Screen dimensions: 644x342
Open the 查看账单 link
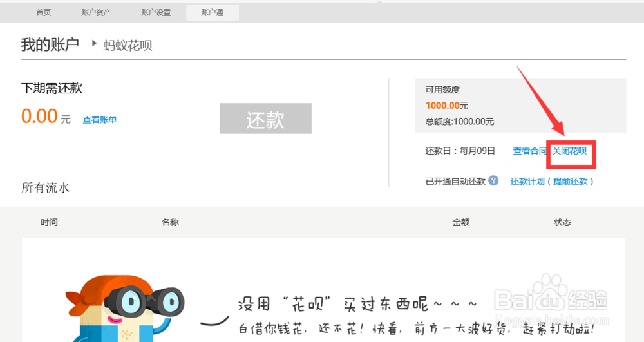[100, 120]
